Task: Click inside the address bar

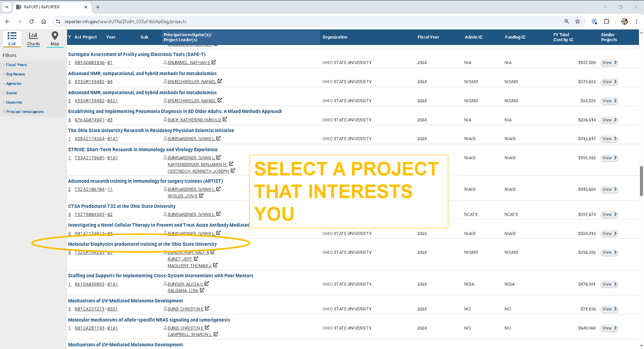Action: coord(175,22)
